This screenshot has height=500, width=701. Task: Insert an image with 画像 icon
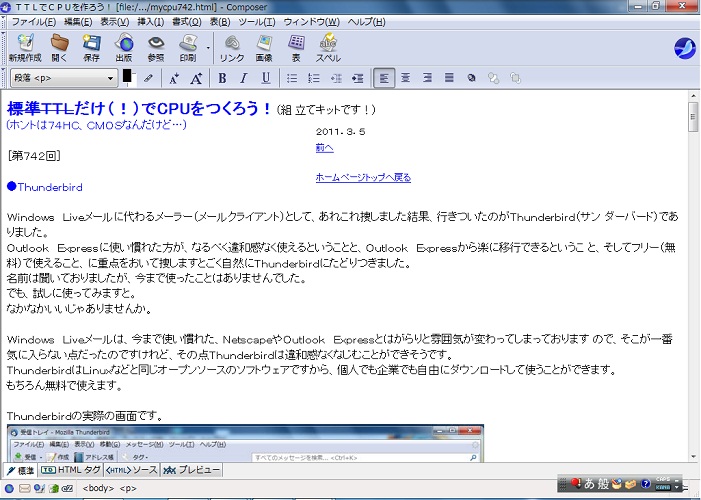(x=264, y=47)
